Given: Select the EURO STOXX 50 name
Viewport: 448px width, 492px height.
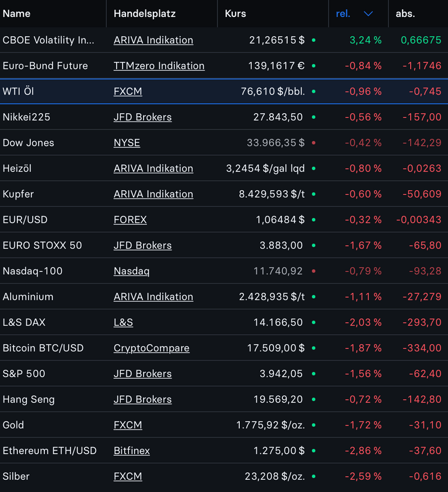Looking at the screenshot, I should coord(42,245).
